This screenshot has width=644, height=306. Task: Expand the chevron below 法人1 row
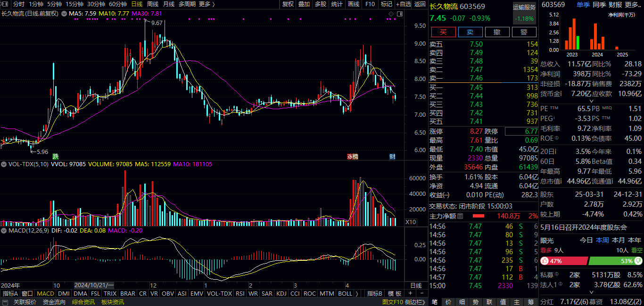tap(591, 292)
